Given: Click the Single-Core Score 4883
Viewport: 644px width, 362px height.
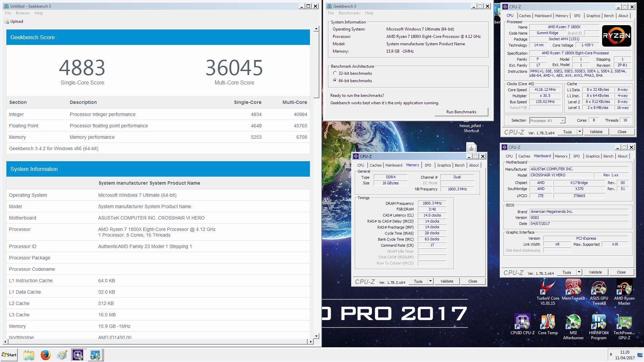Looking at the screenshot, I should tap(82, 68).
